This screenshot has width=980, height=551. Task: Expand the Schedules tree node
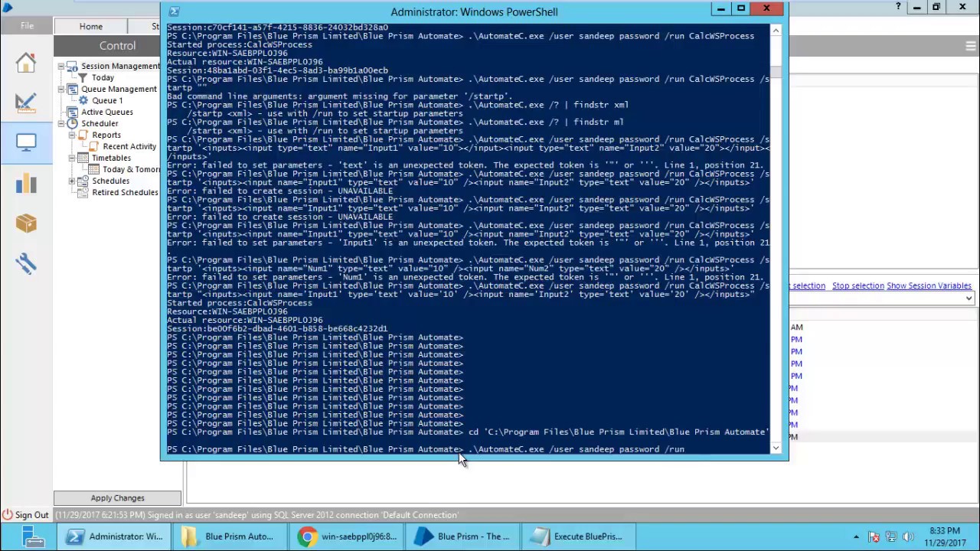coord(72,181)
